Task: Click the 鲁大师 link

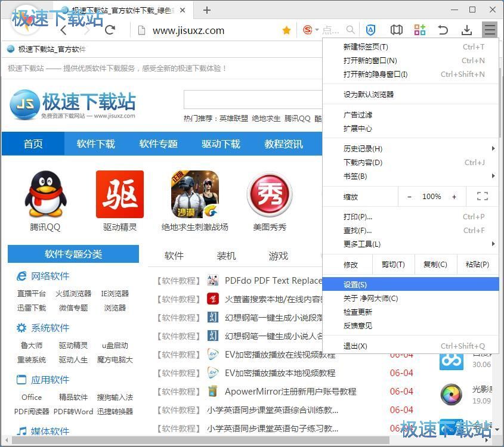Action: 32,345
